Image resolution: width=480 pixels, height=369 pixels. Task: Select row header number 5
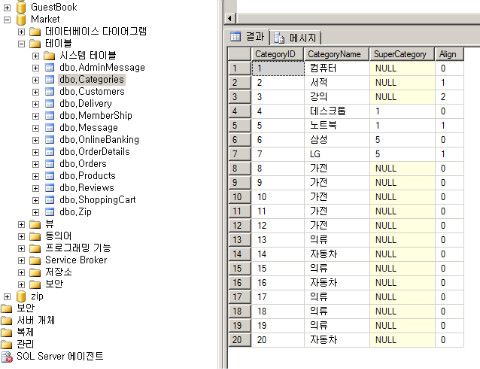tap(239, 125)
